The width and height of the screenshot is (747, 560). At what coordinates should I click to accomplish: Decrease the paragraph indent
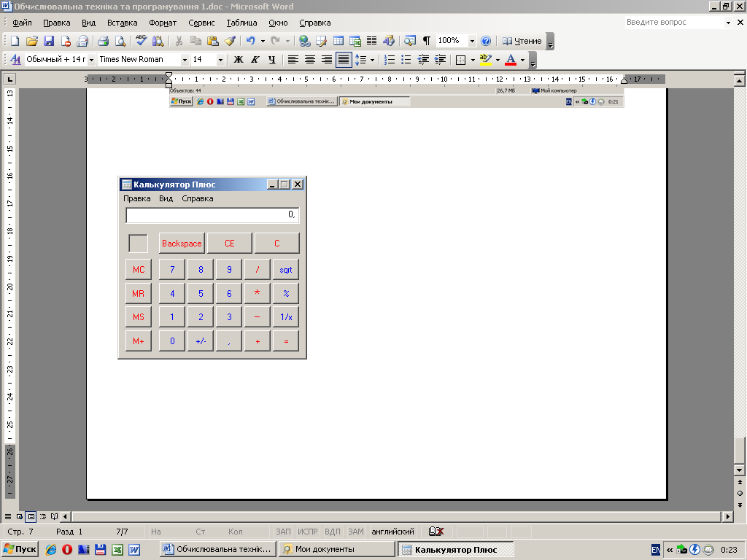[423, 60]
